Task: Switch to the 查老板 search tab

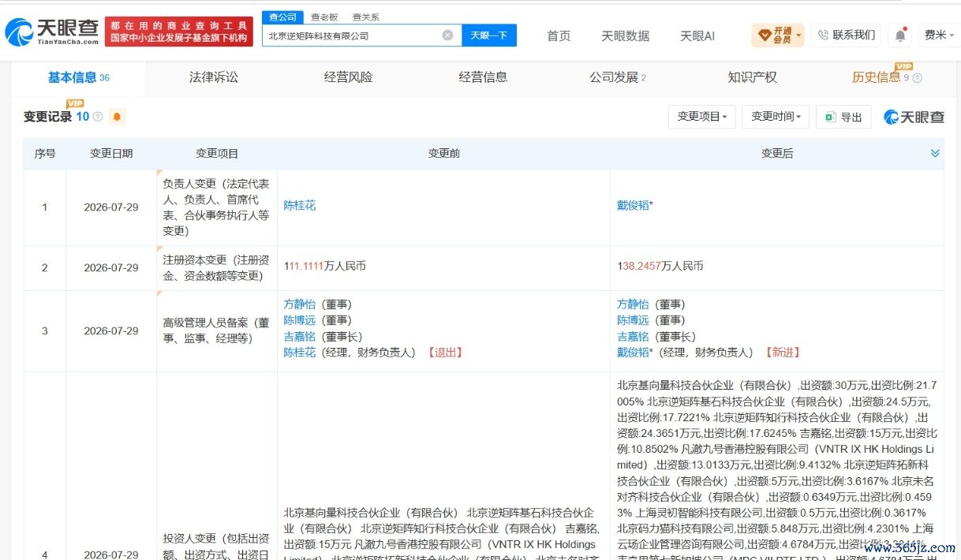Action: [x=323, y=17]
